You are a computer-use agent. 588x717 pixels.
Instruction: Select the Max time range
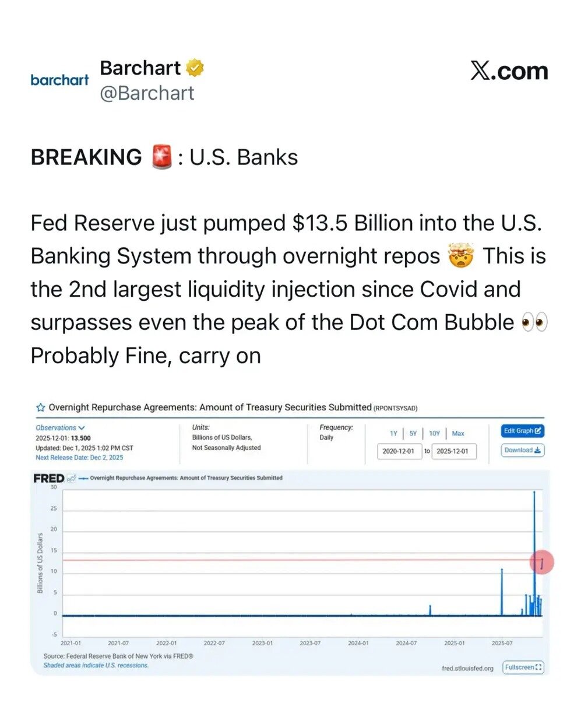pyautogui.click(x=458, y=434)
